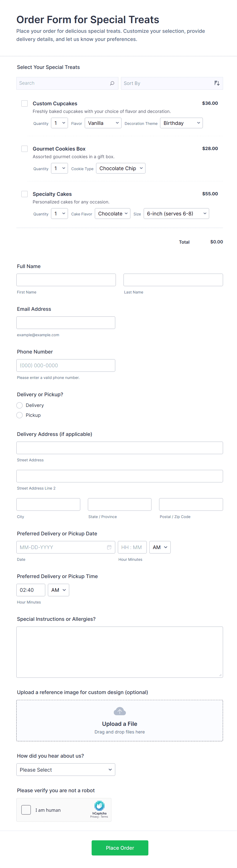
Task: Open the Decoration Theme Birthday dropdown
Action: [181, 123]
